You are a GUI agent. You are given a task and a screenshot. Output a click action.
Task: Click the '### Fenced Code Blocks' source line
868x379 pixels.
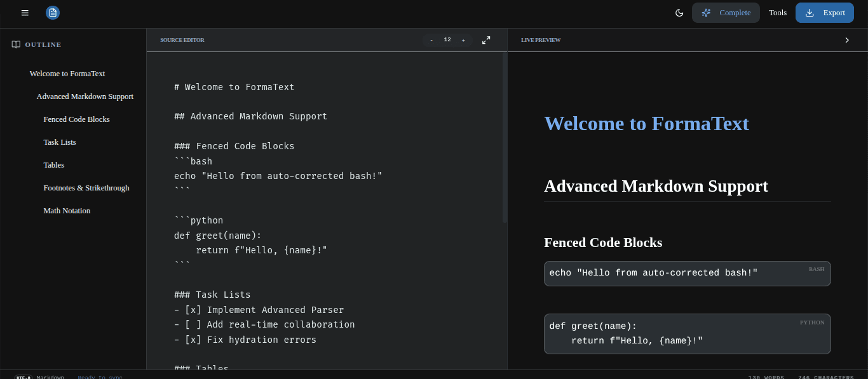(x=234, y=146)
